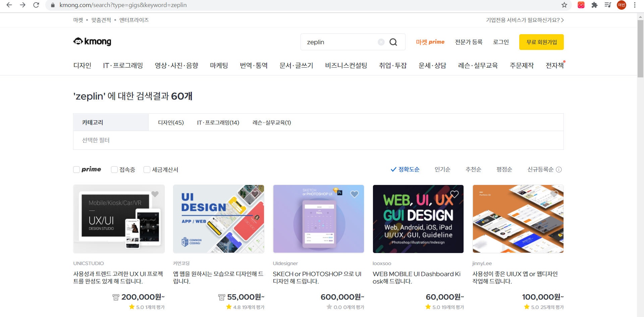The width and height of the screenshot is (644, 317).
Task: Click the padlock site info icon
Action: pos(53,5)
